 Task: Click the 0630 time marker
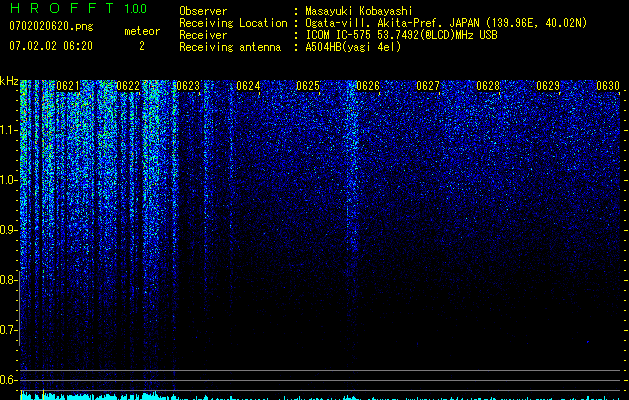coord(608,86)
